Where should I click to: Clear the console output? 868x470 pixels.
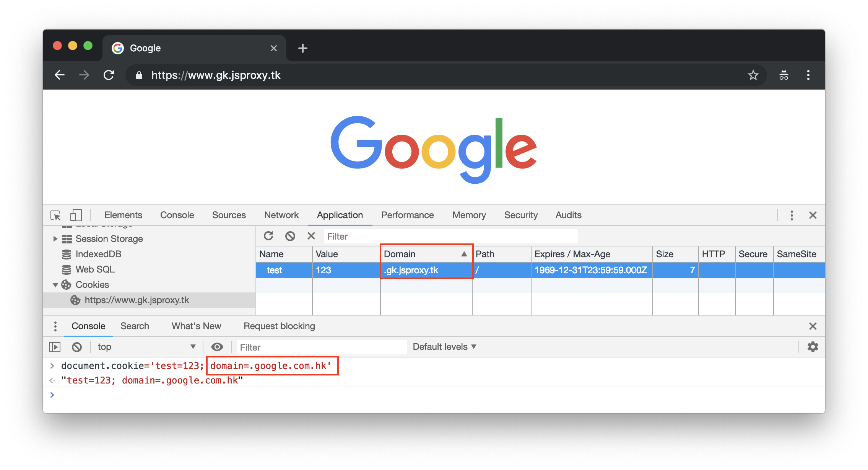[77, 347]
